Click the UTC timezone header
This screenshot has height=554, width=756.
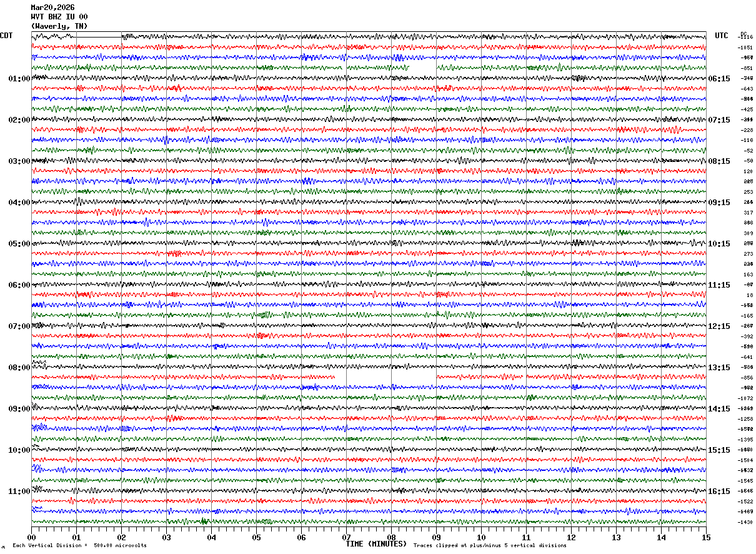coord(722,36)
